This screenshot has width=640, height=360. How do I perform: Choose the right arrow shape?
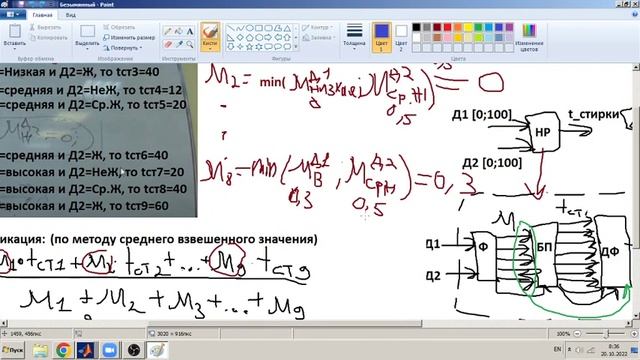pyautogui.click(x=268, y=38)
